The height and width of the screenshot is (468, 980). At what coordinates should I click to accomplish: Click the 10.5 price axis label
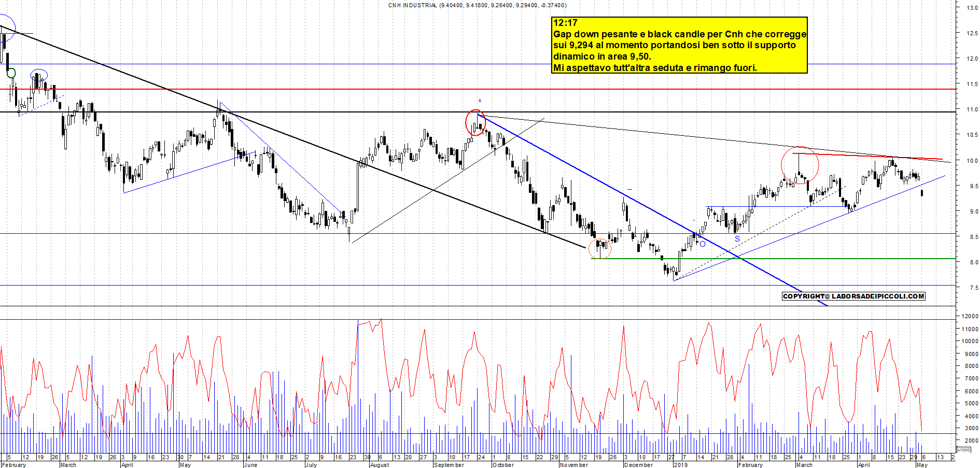pos(972,135)
